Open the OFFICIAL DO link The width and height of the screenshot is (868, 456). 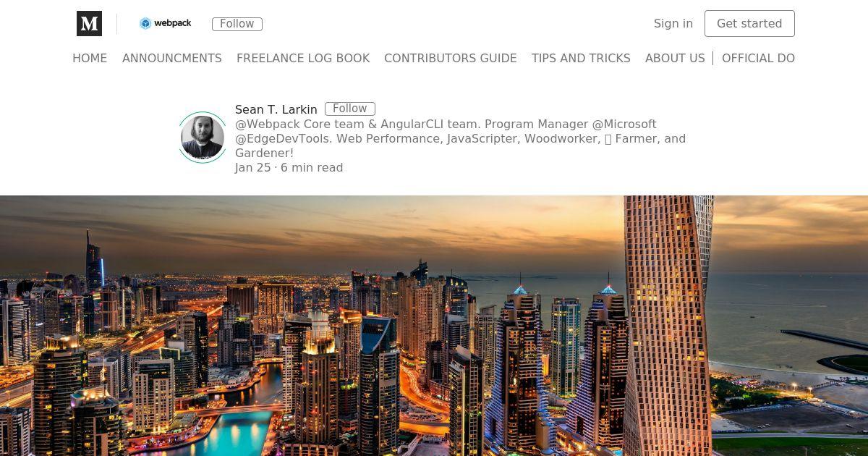[x=758, y=58]
